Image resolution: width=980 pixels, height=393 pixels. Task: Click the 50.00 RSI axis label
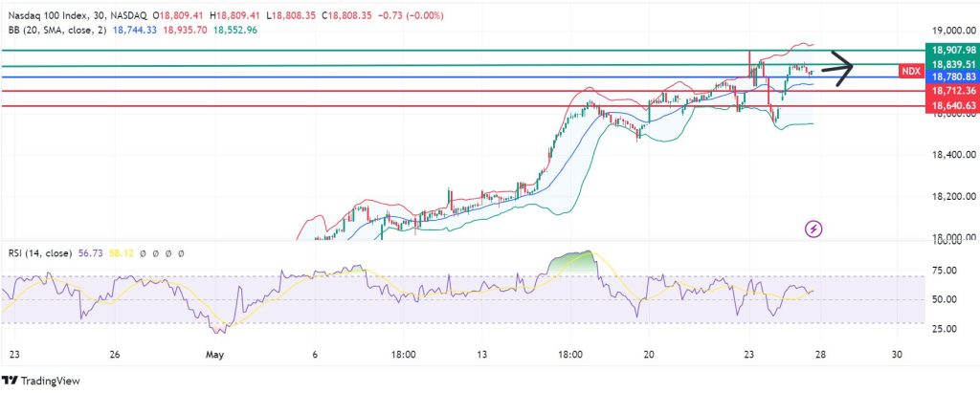coord(944,299)
